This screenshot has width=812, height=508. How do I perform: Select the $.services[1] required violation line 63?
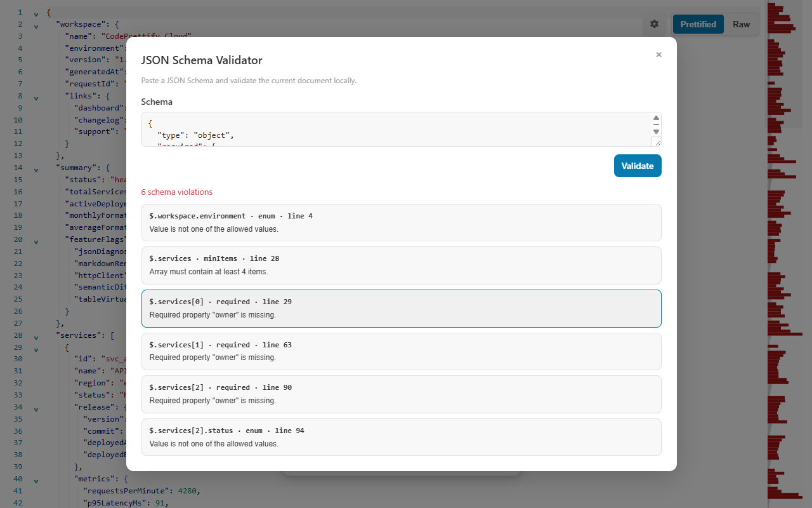point(402,351)
